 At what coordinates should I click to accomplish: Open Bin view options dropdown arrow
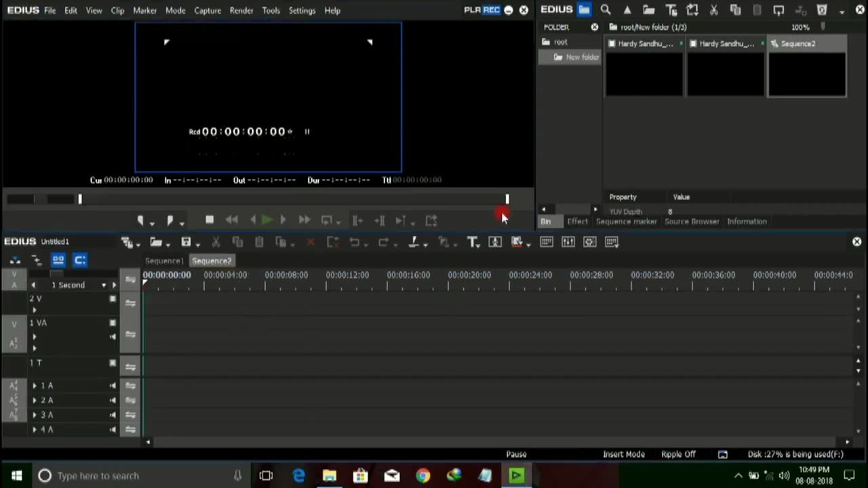click(843, 12)
